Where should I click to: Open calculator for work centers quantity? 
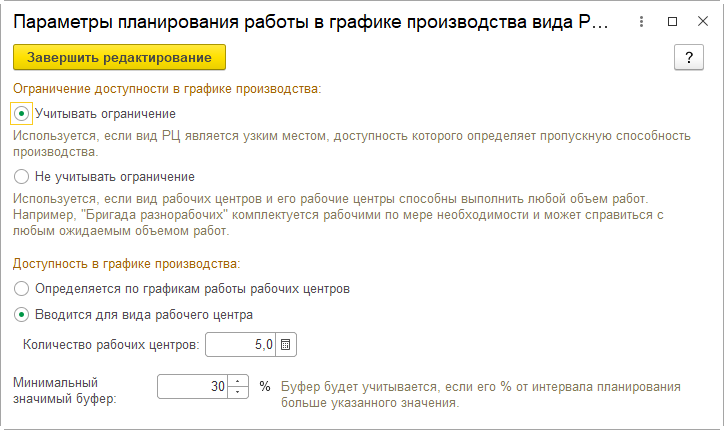pyautogui.click(x=285, y=346)
